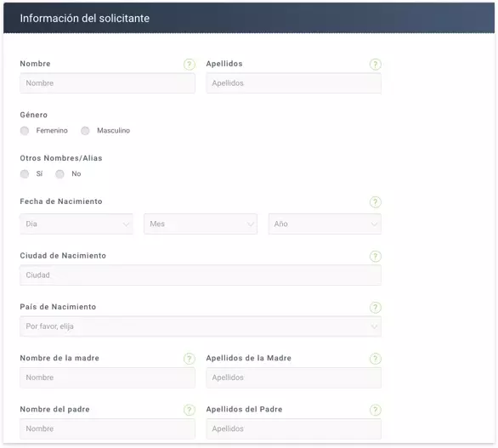Open the Día birth date dropdown
The height and width of the screenshot is (448, 498).
point(76,224)
